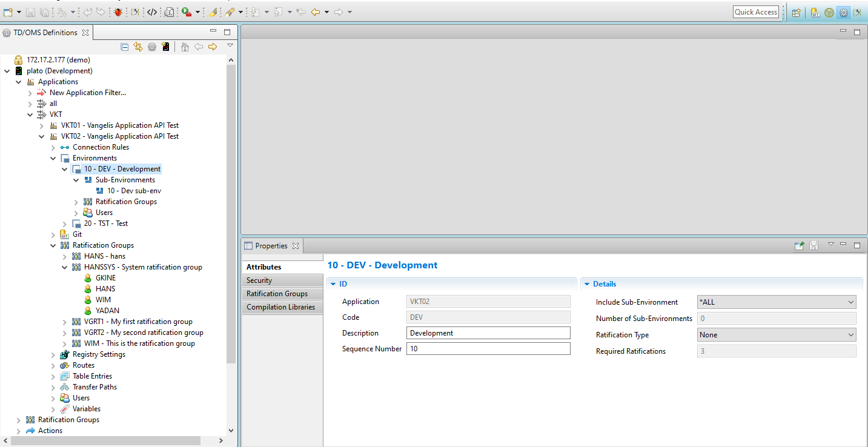Image resolution: width=868 pixels, height=447 pixels.
Task: Click the Home icon in definitions toolbar
Action: coord(185,47)
